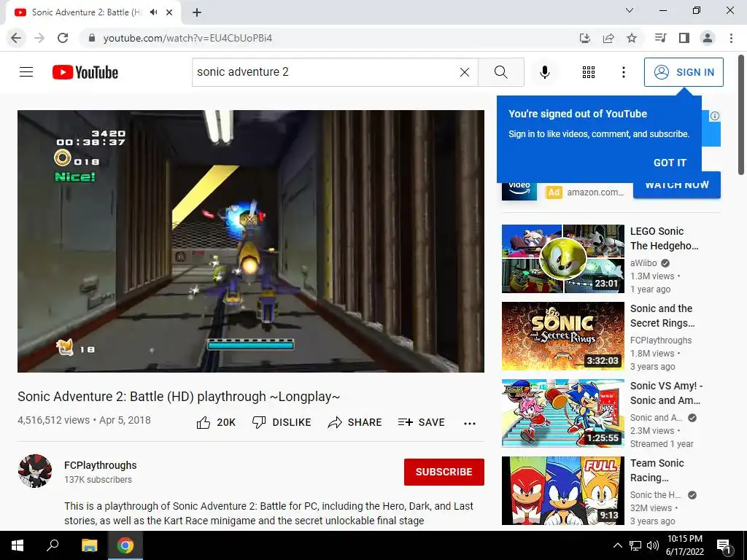The width and height of the screenshot is (747, 560).
Task: Toggle Chrome side panel
Action: (684, 38)
